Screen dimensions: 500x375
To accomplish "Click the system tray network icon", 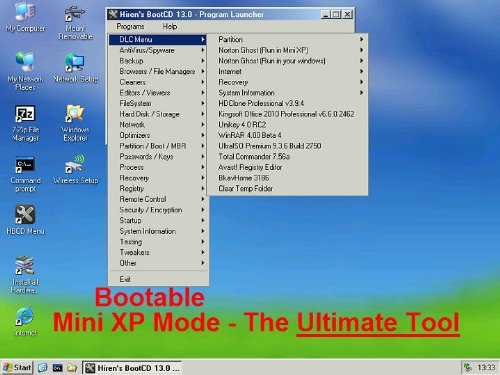I will 468,368.
